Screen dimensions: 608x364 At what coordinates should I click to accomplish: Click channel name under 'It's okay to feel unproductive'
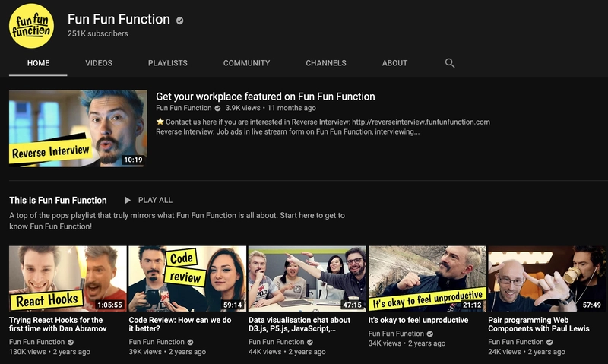click(x=396, y=334)
